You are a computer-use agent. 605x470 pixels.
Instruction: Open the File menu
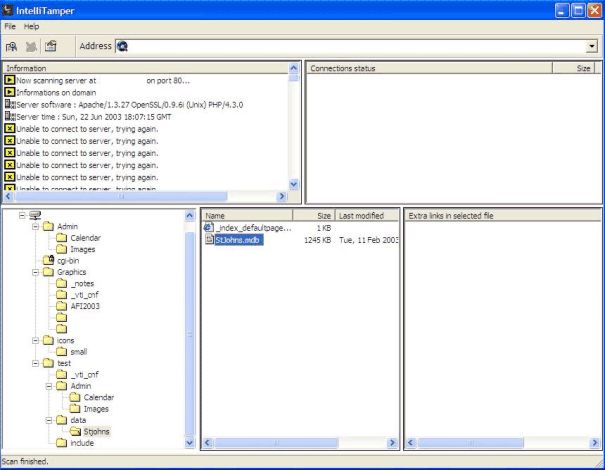pyautogui.click(x=10, y=26)
